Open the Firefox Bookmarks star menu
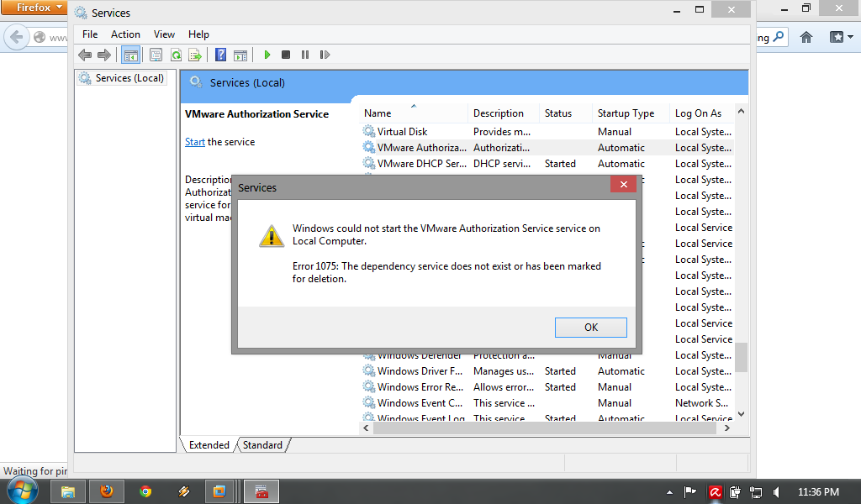 click(841, 37)
